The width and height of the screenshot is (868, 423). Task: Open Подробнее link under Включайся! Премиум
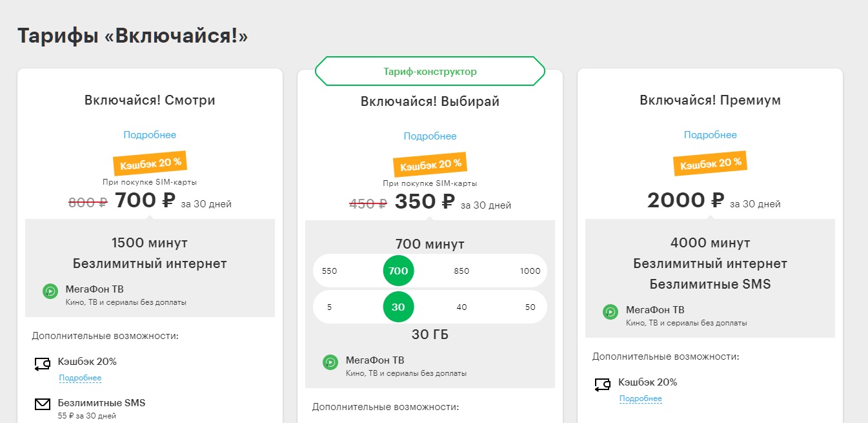711,135
